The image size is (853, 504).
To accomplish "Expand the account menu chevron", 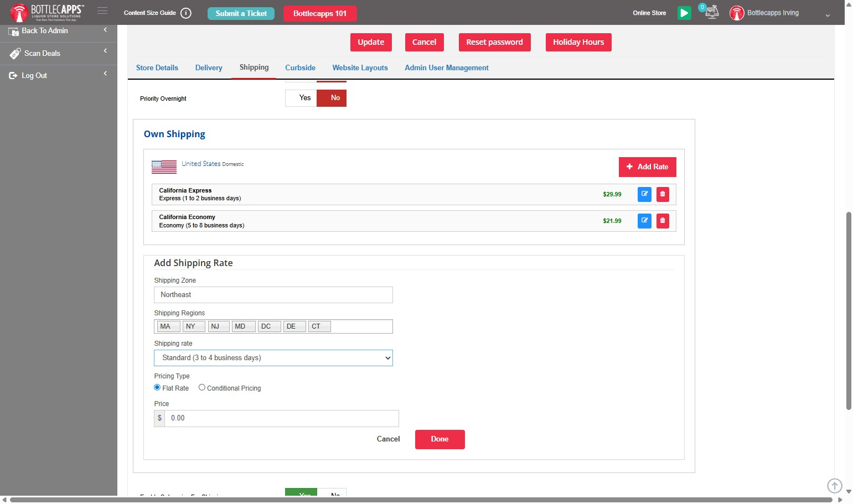I will 828,15.
